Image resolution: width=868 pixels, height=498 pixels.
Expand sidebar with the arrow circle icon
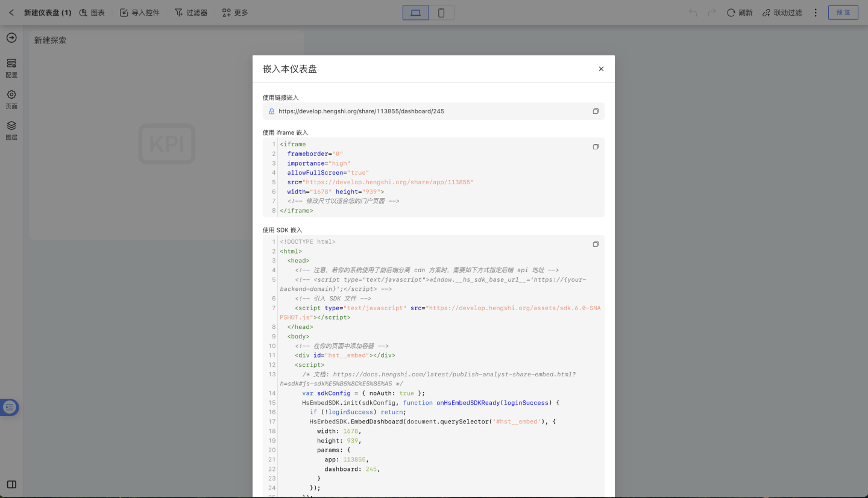click(11, 38)
